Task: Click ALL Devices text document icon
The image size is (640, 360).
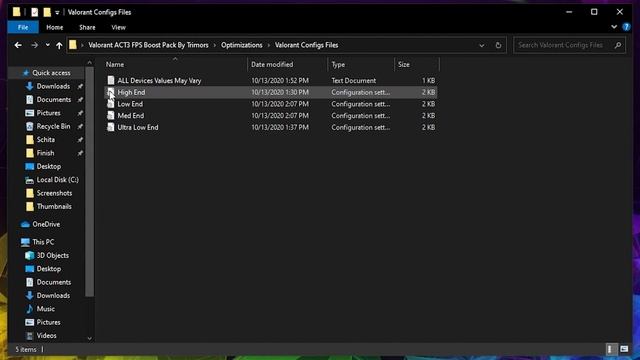Action: point(111,80)
